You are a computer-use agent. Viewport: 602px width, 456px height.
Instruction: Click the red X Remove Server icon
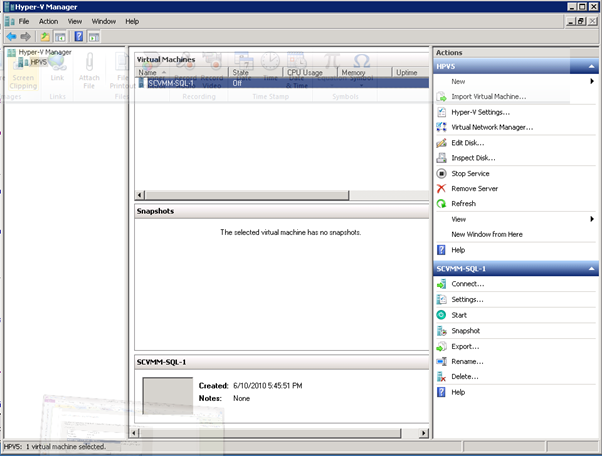(x=442, y=188)
